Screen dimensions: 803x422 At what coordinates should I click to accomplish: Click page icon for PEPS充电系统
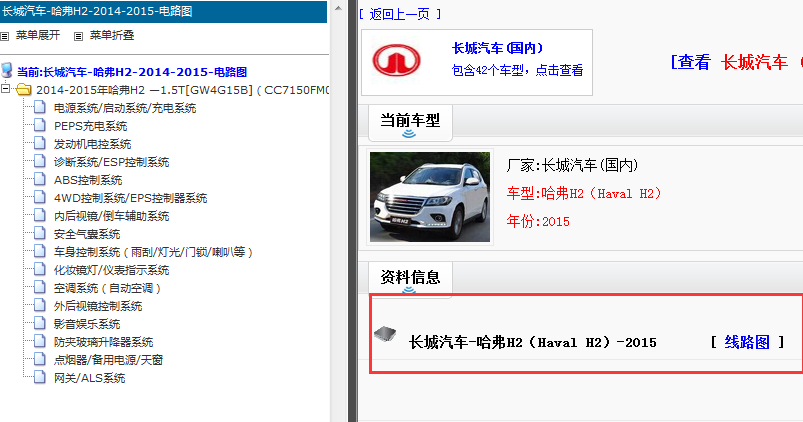[39, 125]
